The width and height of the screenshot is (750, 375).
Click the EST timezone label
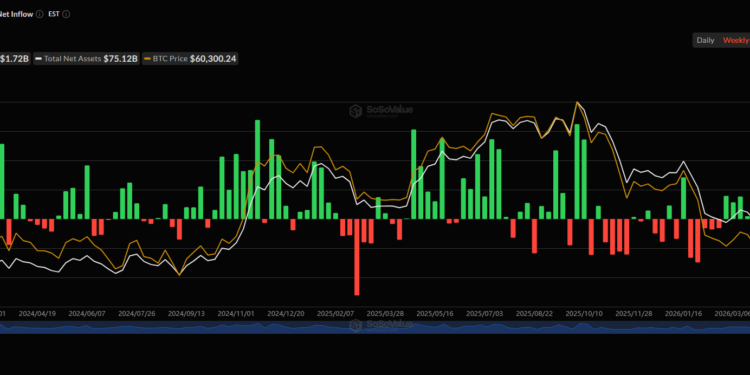tap(54, 14)
